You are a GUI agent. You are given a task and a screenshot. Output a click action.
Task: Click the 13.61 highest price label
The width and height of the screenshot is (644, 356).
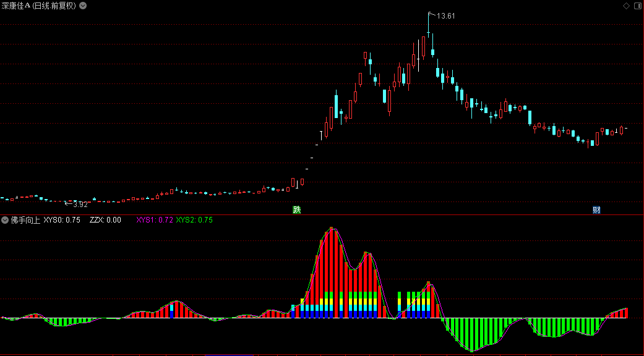coord(445,16)
